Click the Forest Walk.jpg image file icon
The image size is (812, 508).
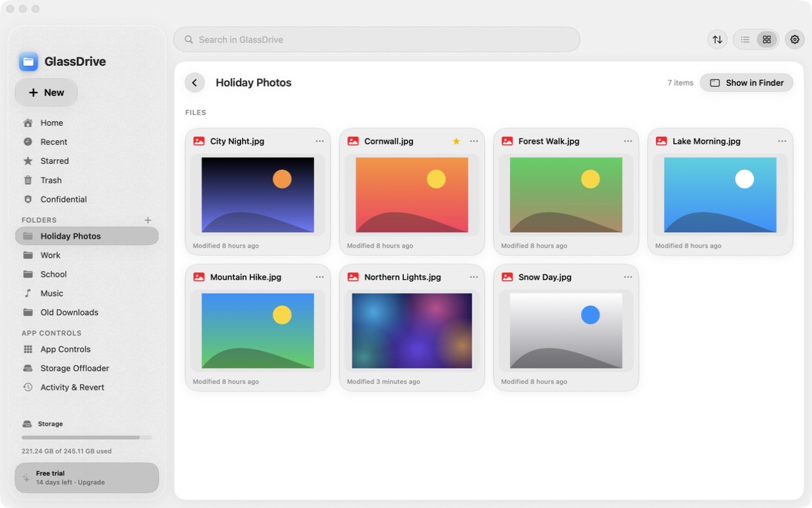[x=507, y=141]
